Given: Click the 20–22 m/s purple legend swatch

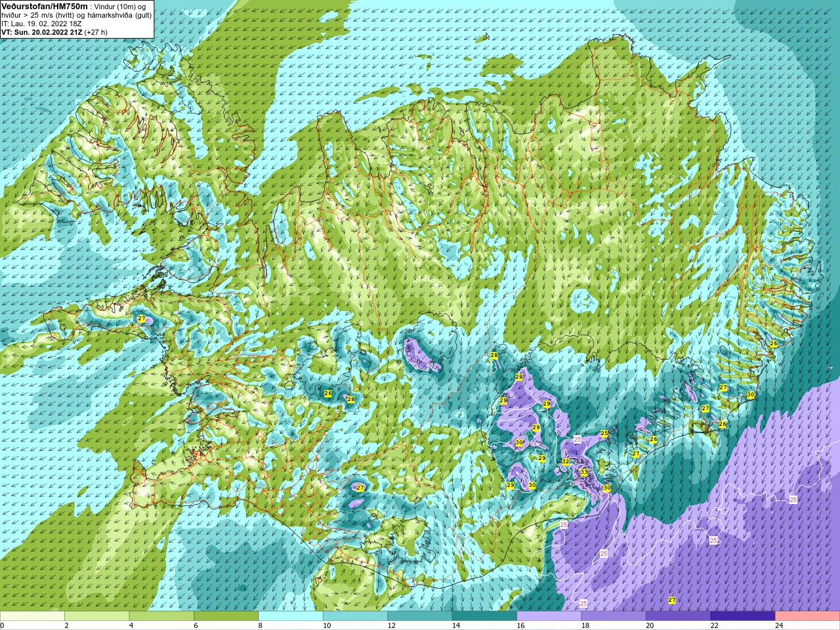Looking at the screenshot, I should (679, 616).
